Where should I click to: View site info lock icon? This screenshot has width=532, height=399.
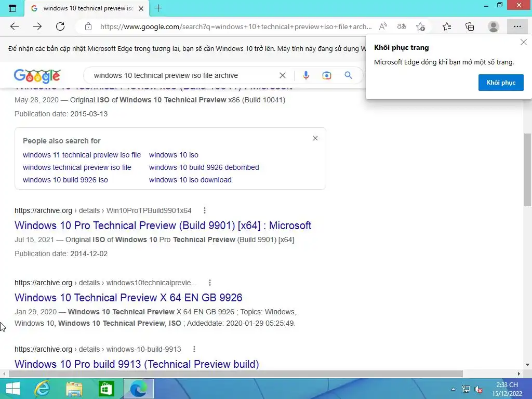click(x=88, y=26)
